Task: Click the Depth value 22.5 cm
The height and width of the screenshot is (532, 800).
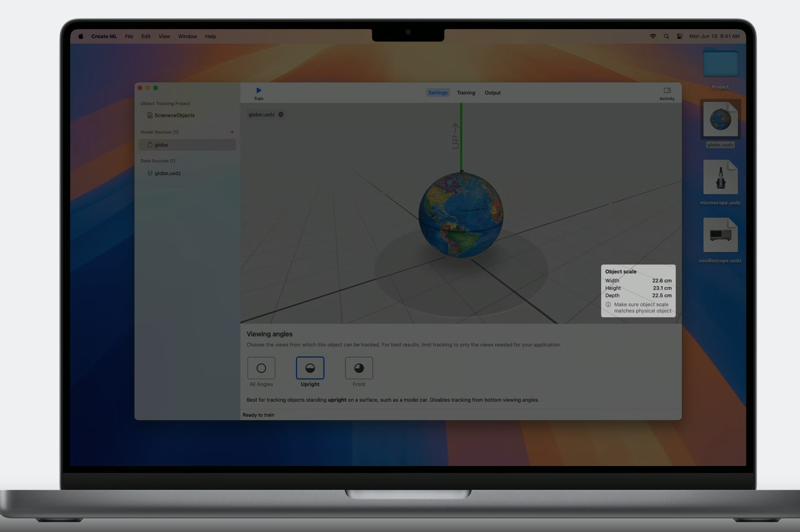Action: 662,295
